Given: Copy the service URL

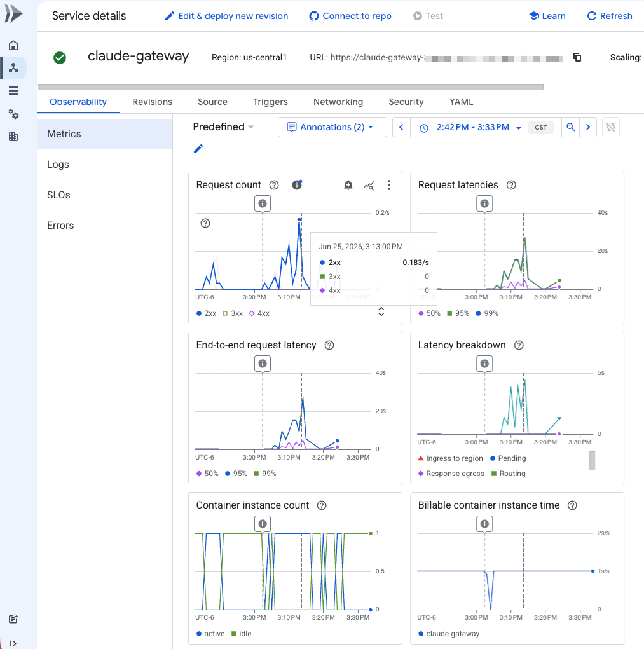Looking at the screenshot, I should [577, 57].
